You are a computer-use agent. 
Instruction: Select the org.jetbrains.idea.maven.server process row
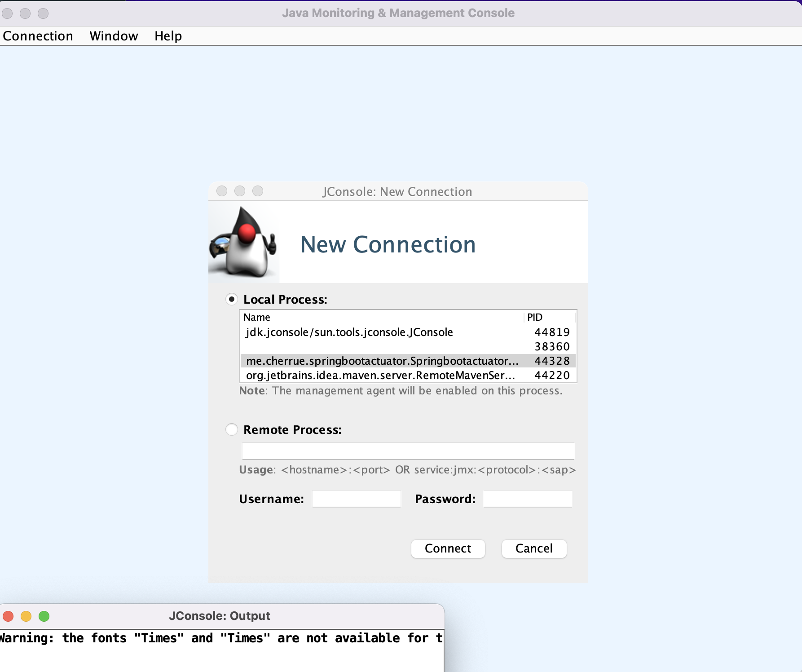(x=408, y=375)
